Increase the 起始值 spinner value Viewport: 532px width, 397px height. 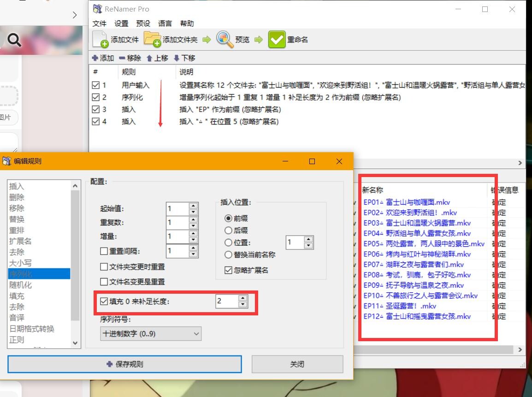tap(194, 206)
